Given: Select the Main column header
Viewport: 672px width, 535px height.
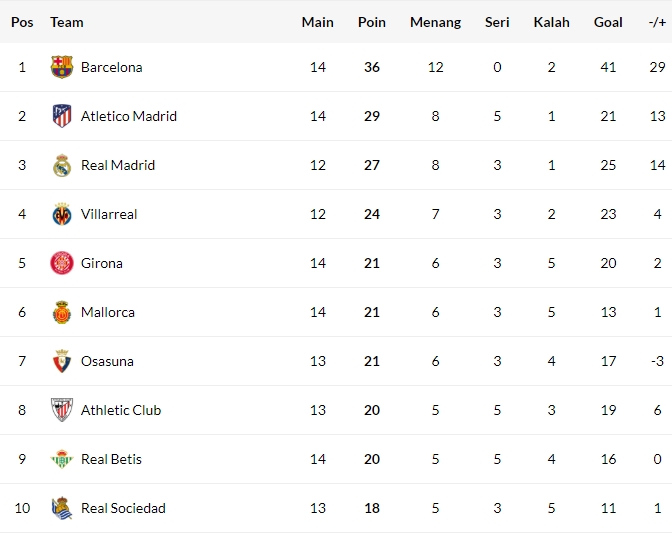Looking at the screenshot, I should pos(318,22).
